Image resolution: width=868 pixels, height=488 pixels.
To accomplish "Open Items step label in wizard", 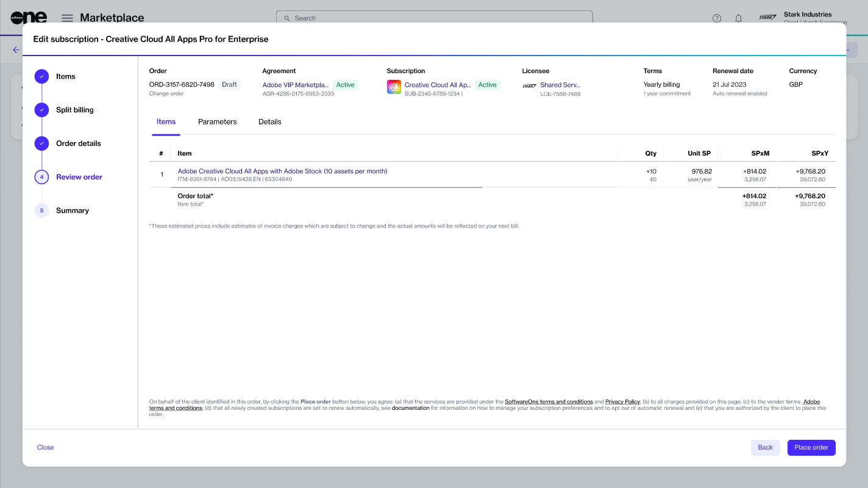I will [66, 76].
